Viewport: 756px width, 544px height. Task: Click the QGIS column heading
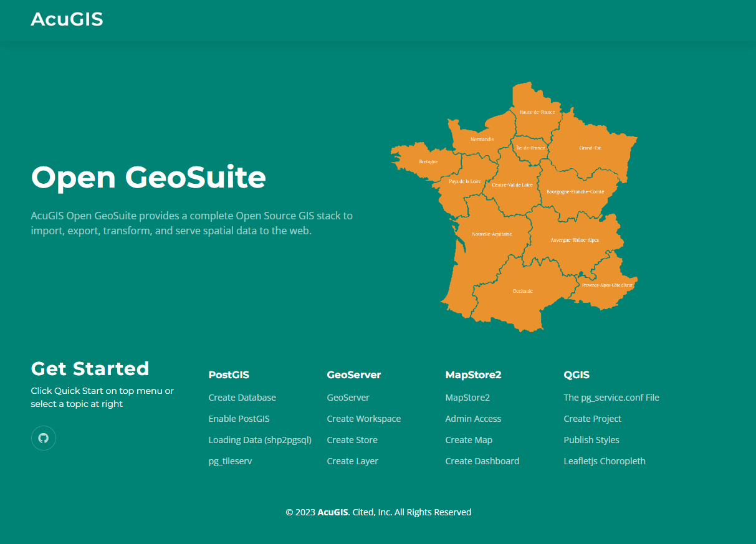click(577, 375)
